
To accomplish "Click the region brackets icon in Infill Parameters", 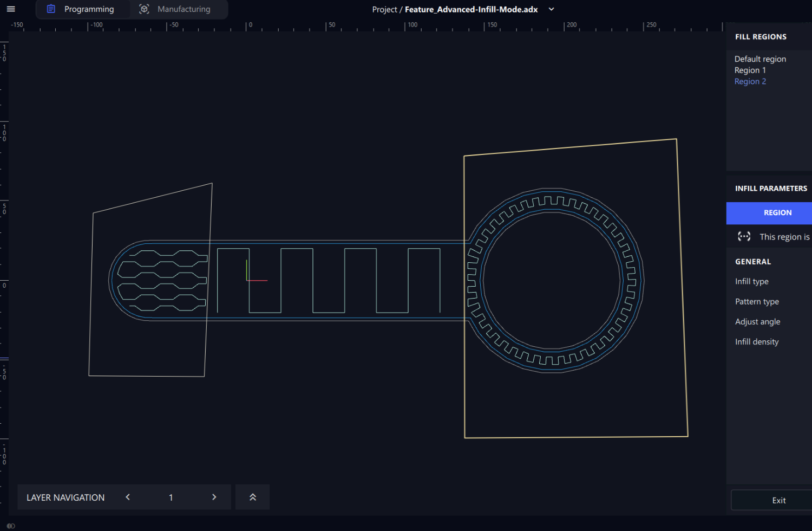I will click(x=744, y=236).
